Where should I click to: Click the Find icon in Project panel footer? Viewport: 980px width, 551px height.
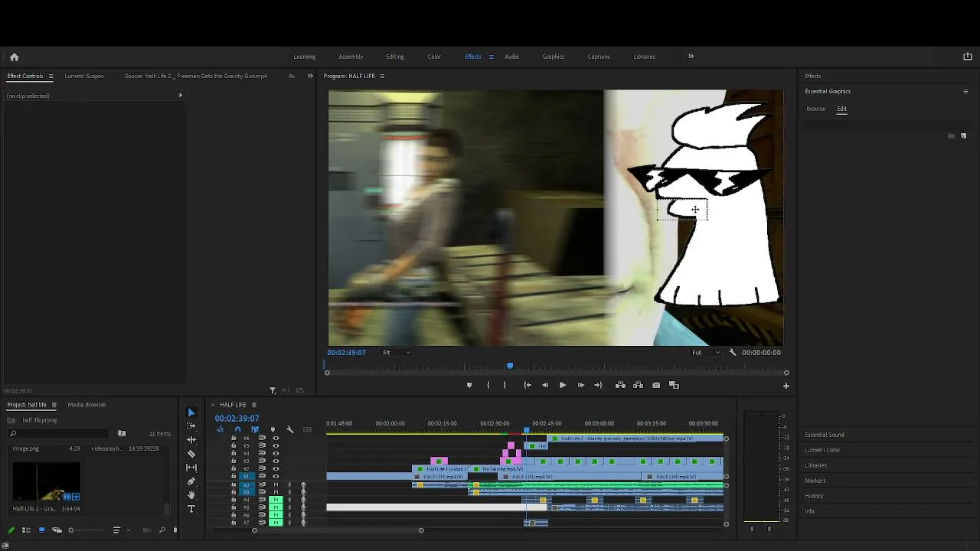162,530
